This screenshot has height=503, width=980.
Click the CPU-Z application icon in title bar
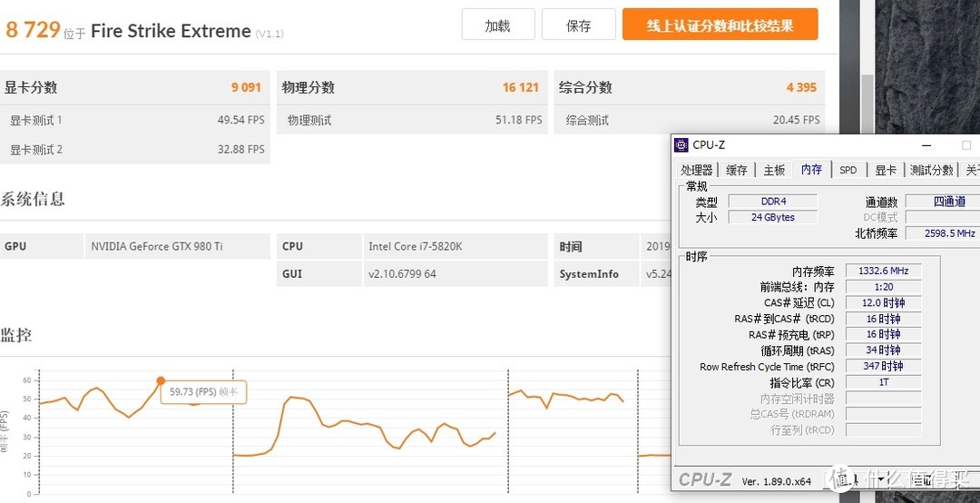(681, 145)
